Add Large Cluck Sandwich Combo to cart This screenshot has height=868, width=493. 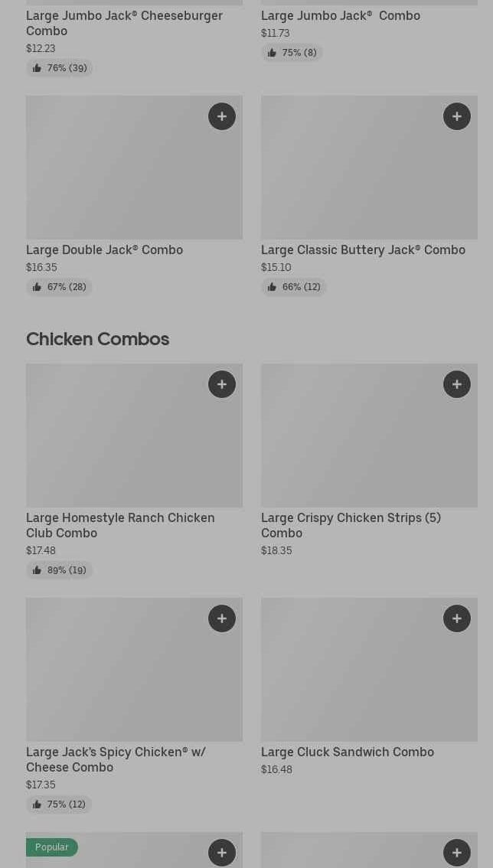(x=457, y=618)
